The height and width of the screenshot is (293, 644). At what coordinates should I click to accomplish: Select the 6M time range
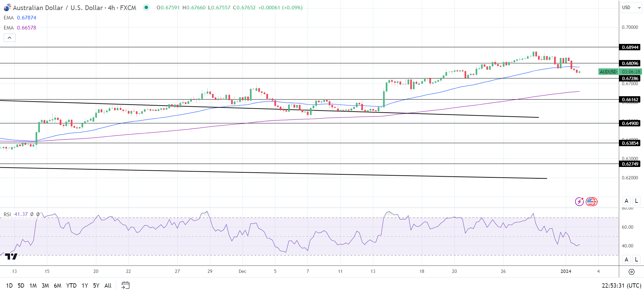pos(57,286)
